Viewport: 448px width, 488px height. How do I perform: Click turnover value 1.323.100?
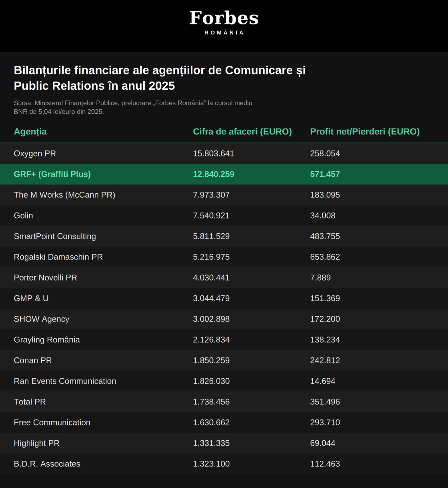[x=211, y=464]
